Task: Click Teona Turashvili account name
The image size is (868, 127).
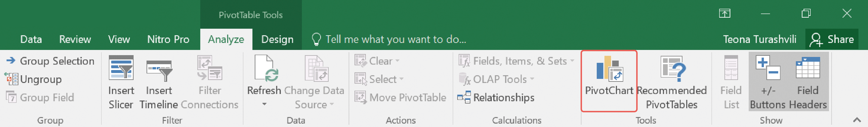Action: click(760, 39)
